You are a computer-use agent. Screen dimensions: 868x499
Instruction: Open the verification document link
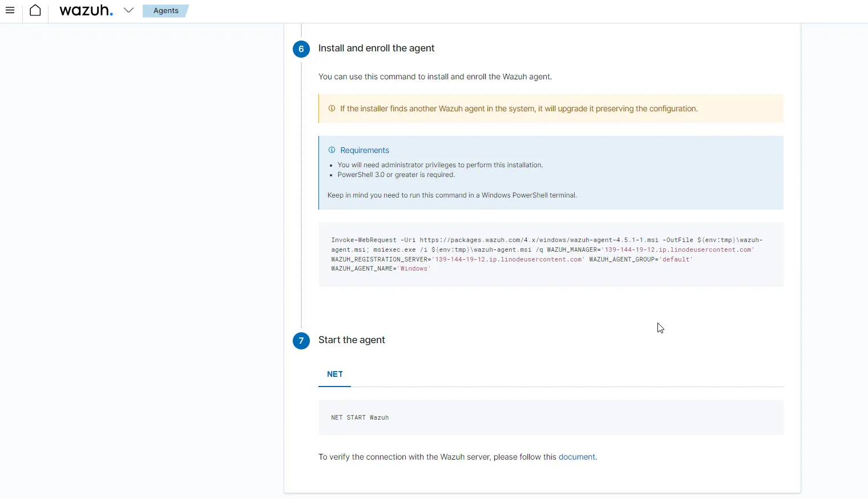click(x=576, y=457)
